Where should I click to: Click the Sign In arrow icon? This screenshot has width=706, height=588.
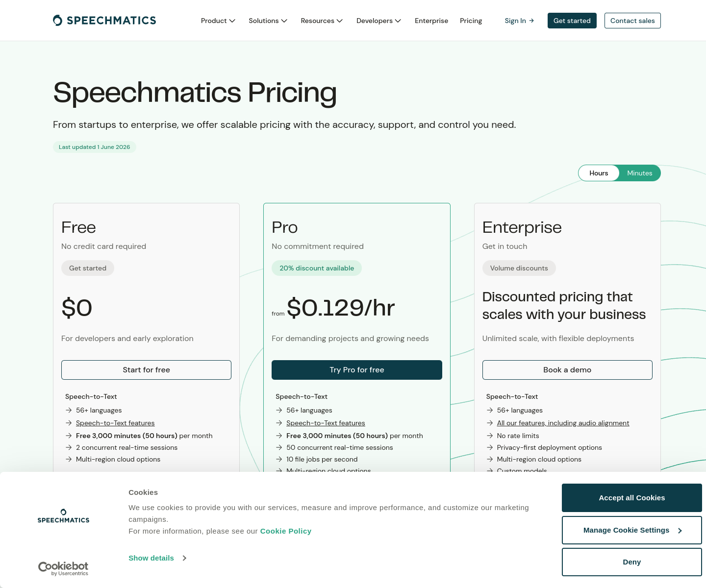pyautogui.click(x=531, y=21)
